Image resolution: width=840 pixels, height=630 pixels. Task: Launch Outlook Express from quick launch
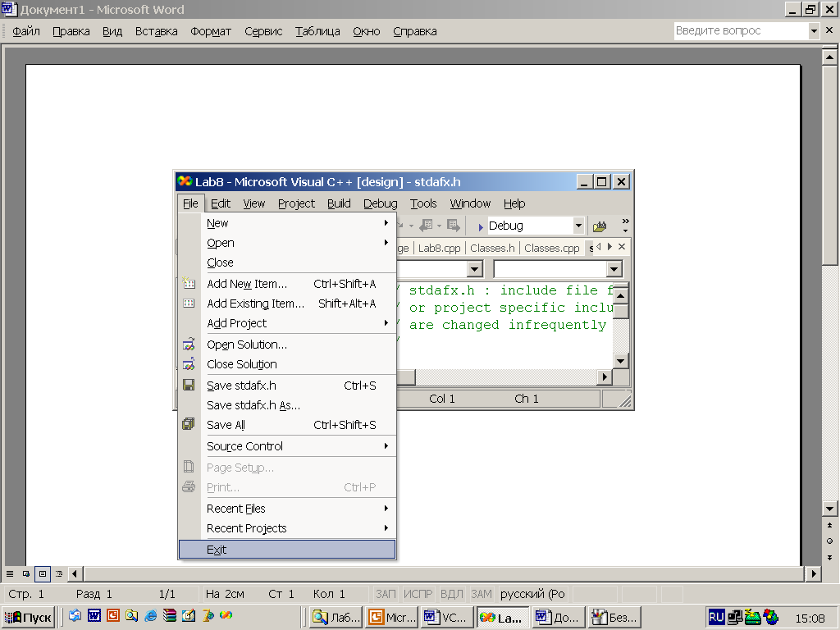coord(75,615)
